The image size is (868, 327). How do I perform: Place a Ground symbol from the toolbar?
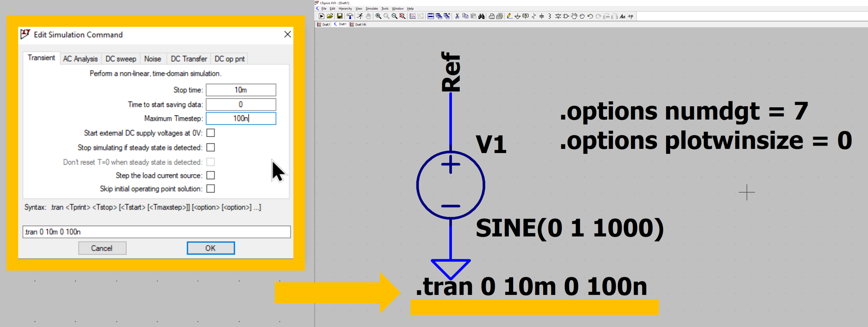point(518,16)
